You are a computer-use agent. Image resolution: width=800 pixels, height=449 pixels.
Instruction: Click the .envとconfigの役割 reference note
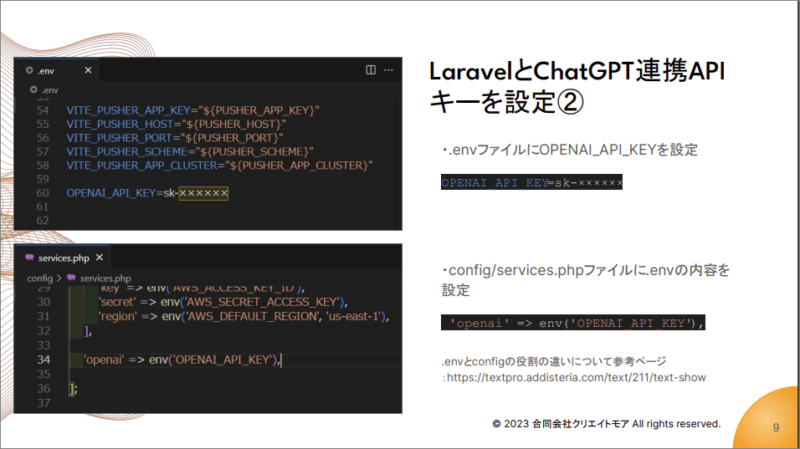coord(554,361)
